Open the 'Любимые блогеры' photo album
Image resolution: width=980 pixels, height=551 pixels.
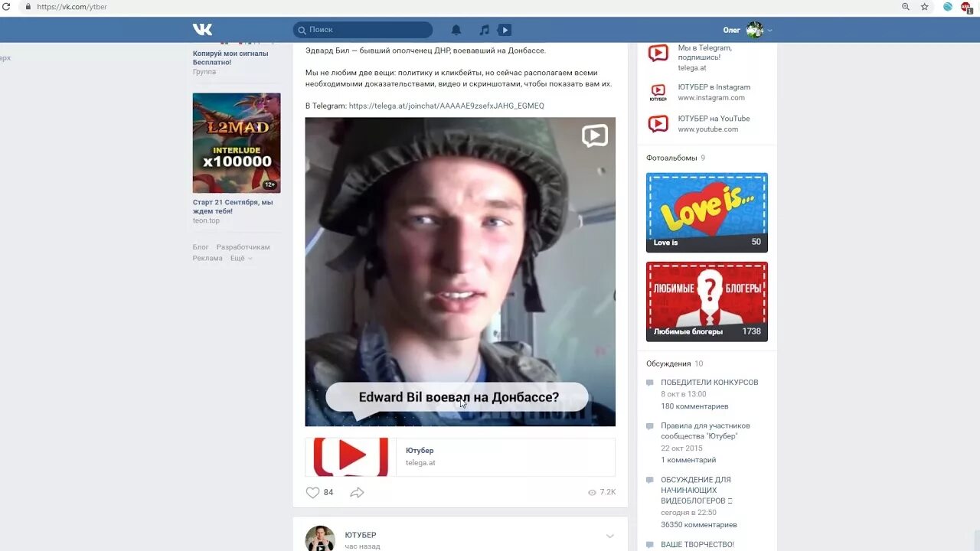[x=705, y=302]
